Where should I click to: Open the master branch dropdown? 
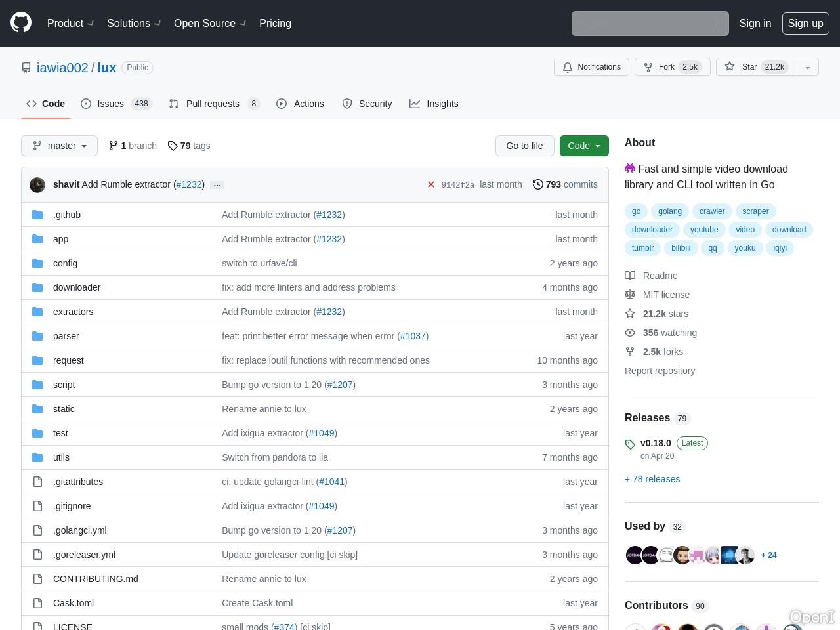pos(59,146)
